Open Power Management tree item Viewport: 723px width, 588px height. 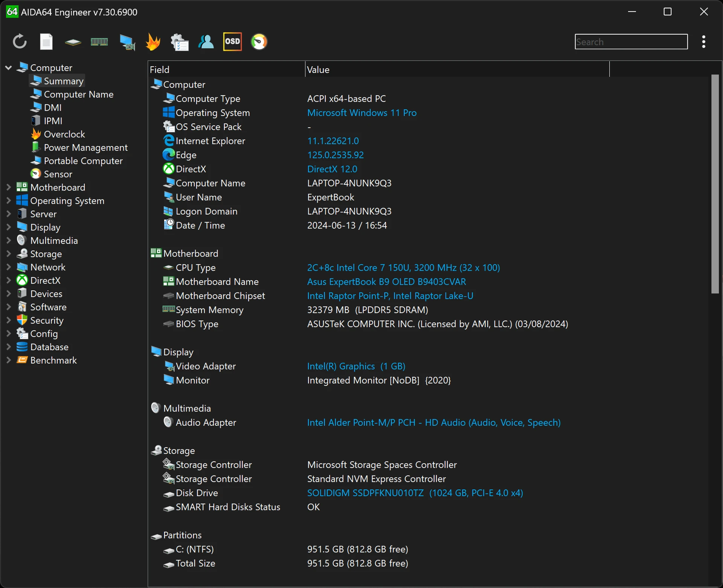click(79, 148)
